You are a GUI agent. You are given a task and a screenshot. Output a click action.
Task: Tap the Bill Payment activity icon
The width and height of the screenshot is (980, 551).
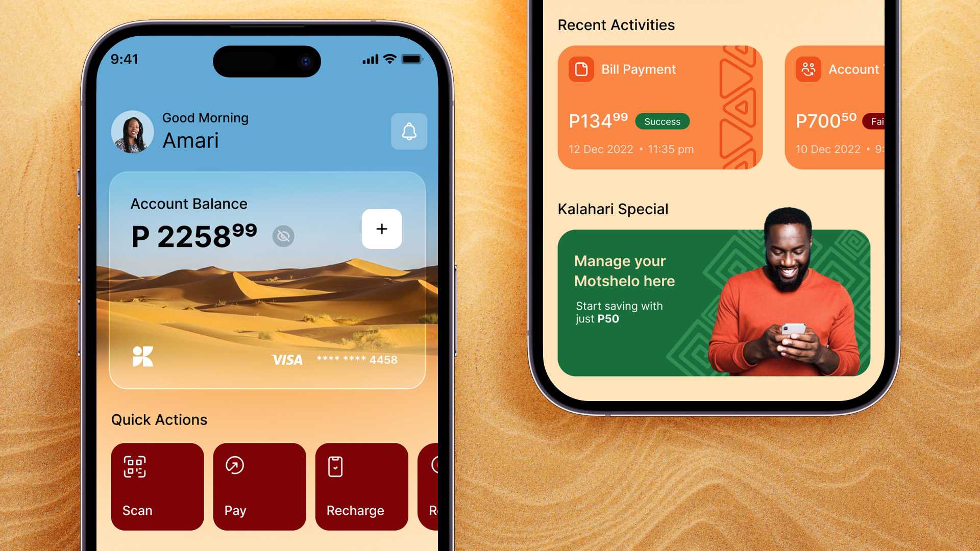click(580, 69)
